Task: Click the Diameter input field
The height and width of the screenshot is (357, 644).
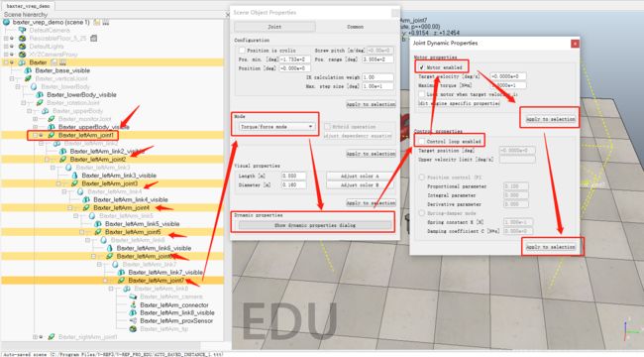Action: tap(293, 185)
